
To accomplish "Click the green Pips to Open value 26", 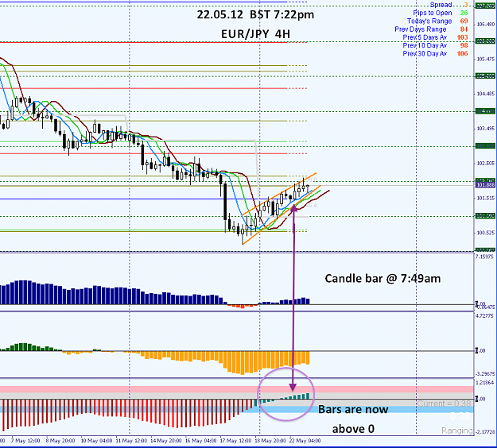I will tap(464, 13).
